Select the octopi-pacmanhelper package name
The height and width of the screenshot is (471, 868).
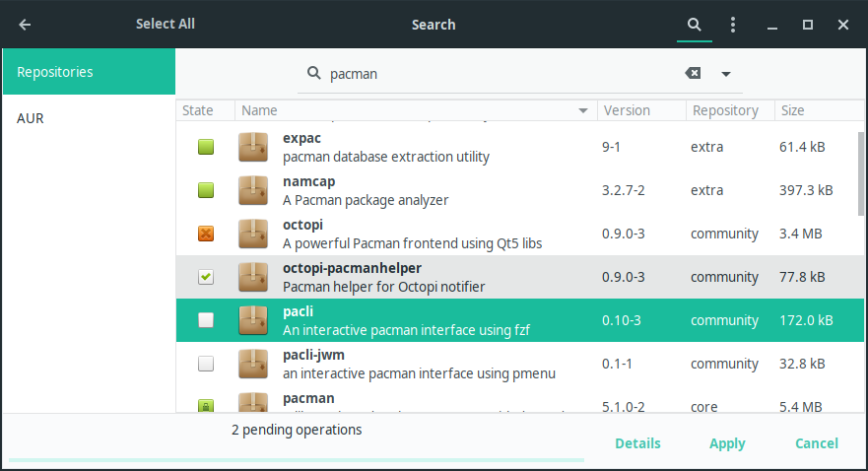352,268
